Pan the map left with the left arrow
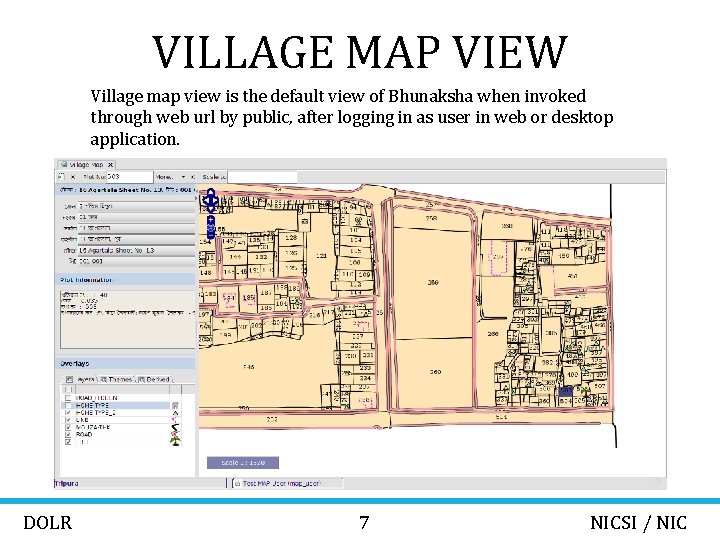This screenshot has width=720, height=540. (205, 200)
